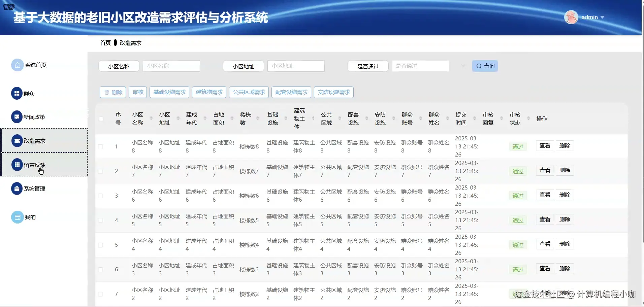Click the 公共区域需求 button
The width and height of the screenshot is (644, 307).
tap(249, 92)
